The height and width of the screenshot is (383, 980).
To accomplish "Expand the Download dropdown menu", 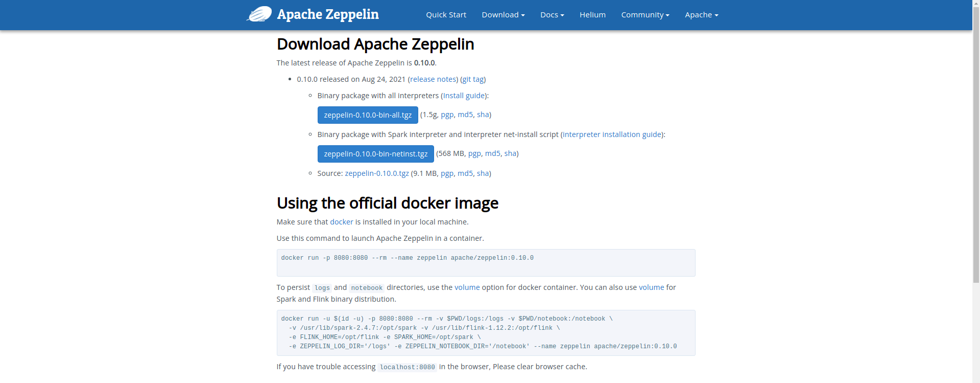I will pyautogui.click(x=503, y=15).
